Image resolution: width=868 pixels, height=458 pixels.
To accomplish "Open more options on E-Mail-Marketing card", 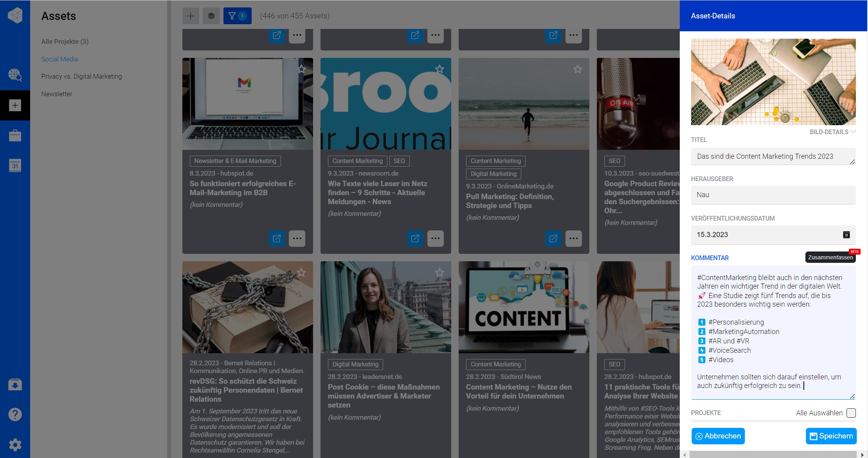I will [297, 238].
